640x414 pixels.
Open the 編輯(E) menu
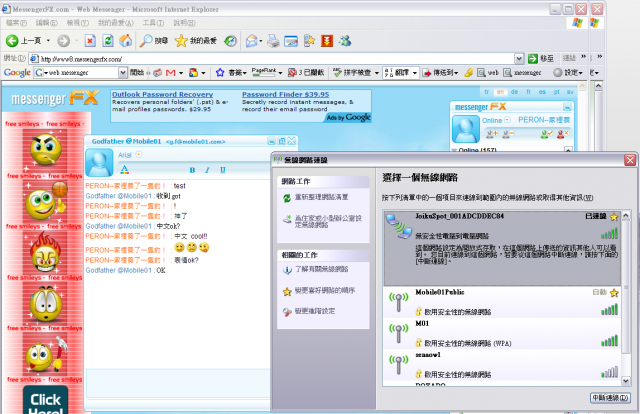[47, 22]
